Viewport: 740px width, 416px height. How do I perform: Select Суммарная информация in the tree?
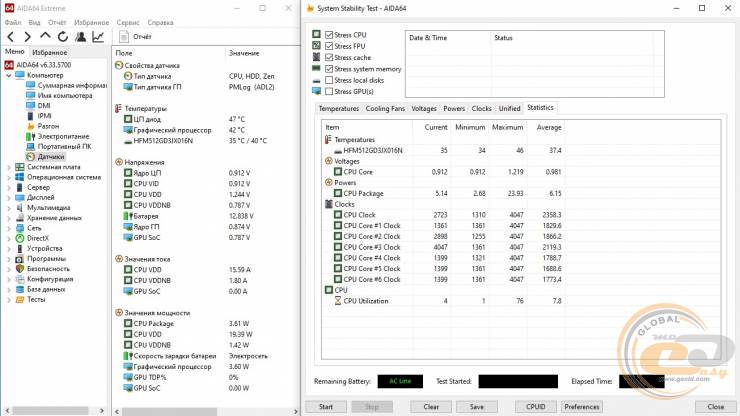tap(72, 85)
